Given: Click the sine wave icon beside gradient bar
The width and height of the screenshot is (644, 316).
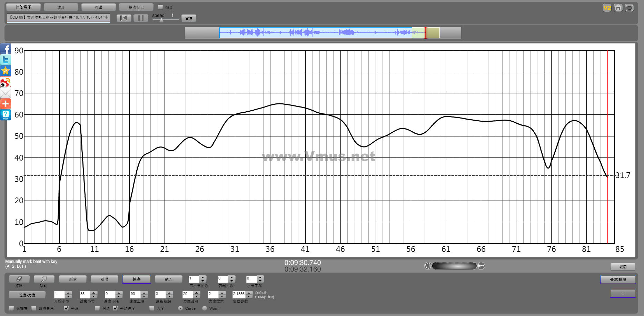Looking at the screenshot, I should 428,266.
